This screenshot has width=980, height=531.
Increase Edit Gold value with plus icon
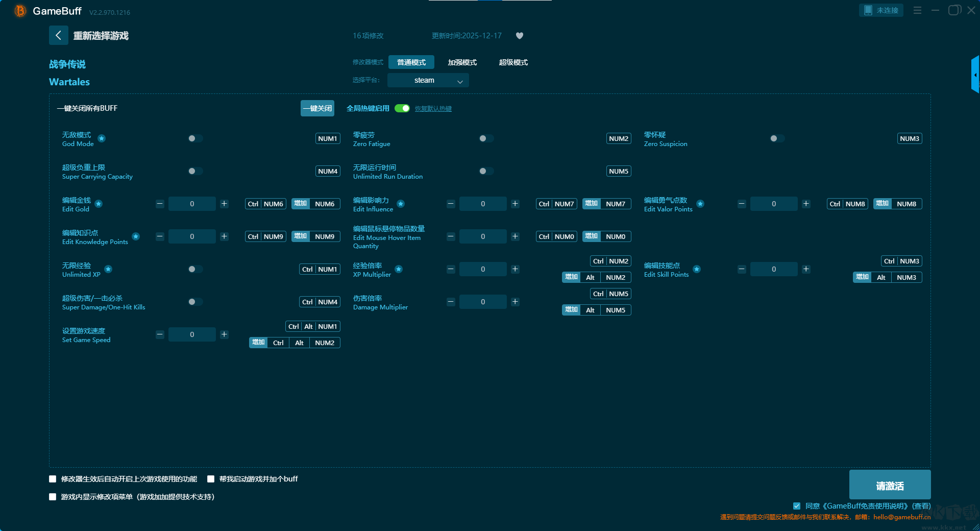224,204
